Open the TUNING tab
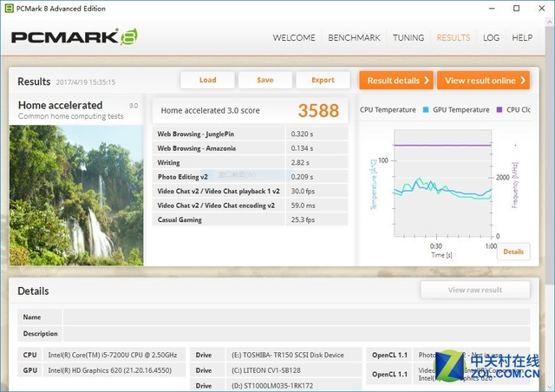 (408, 37)
